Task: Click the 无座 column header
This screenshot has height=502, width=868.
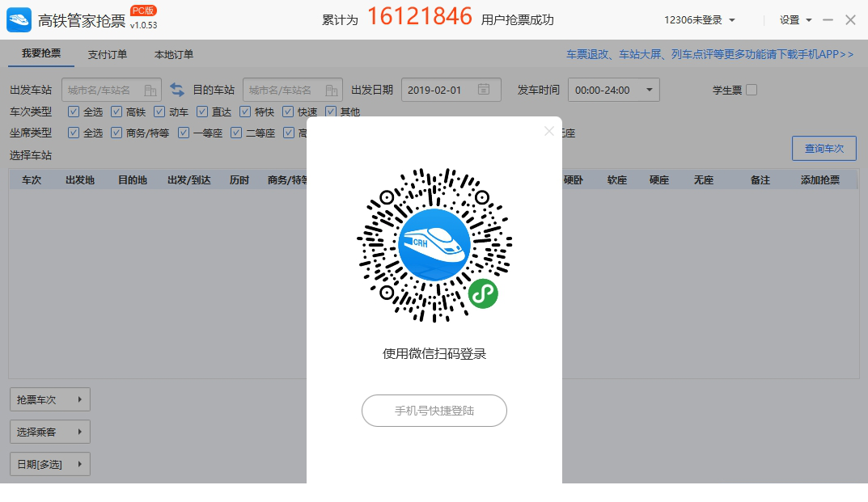Action: pos(704,180)
